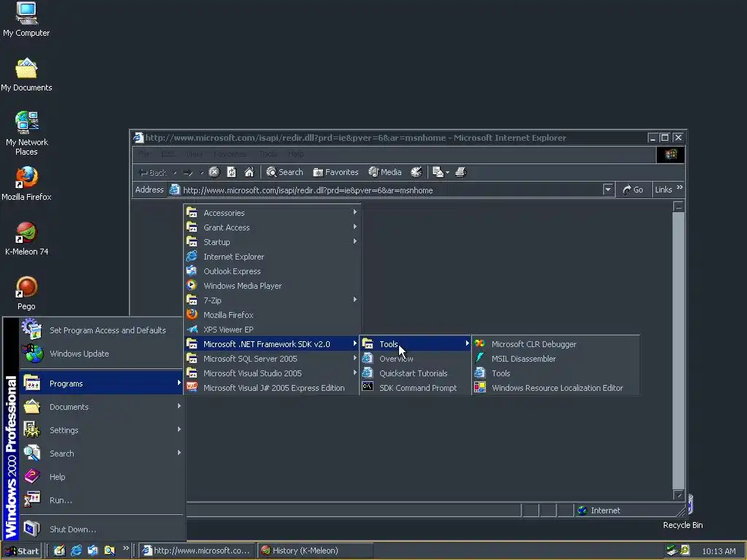Select My Network Places desktop icon
Screen dimensions: 747x560
click(26, 134)
